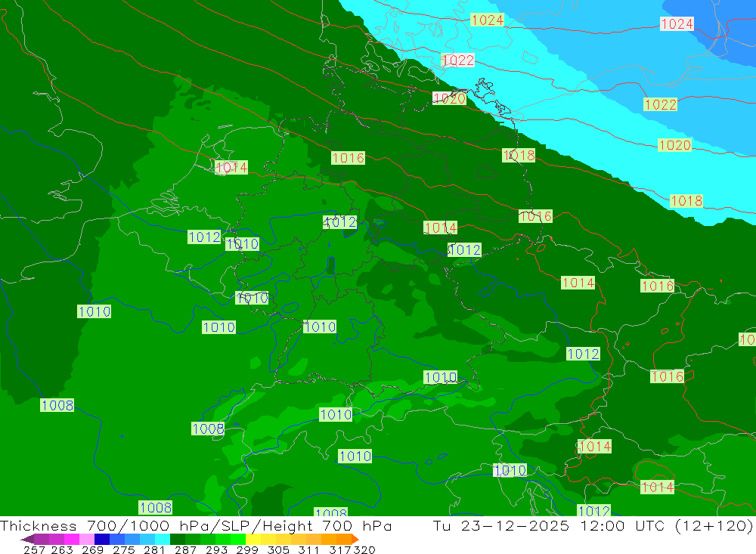Click the legend value 275
This screenshot has height=554, width=756.
[x=123, y=549]
